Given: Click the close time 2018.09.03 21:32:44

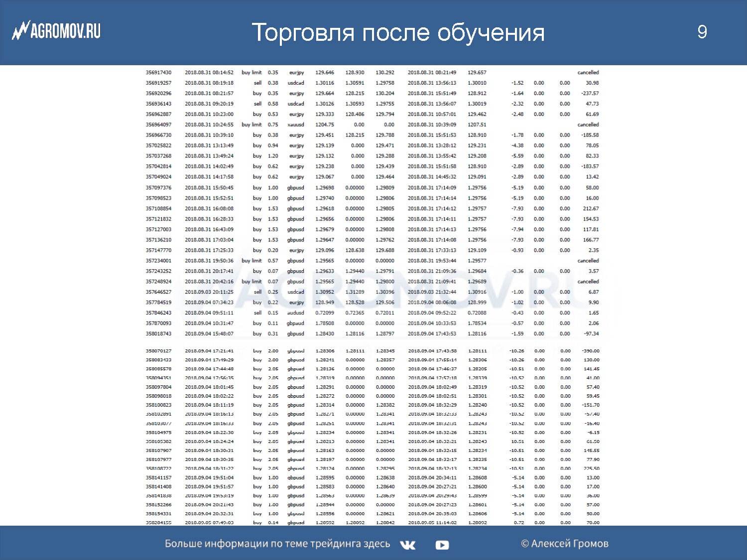Looking at the screenshot, I should tap(432, 292).
